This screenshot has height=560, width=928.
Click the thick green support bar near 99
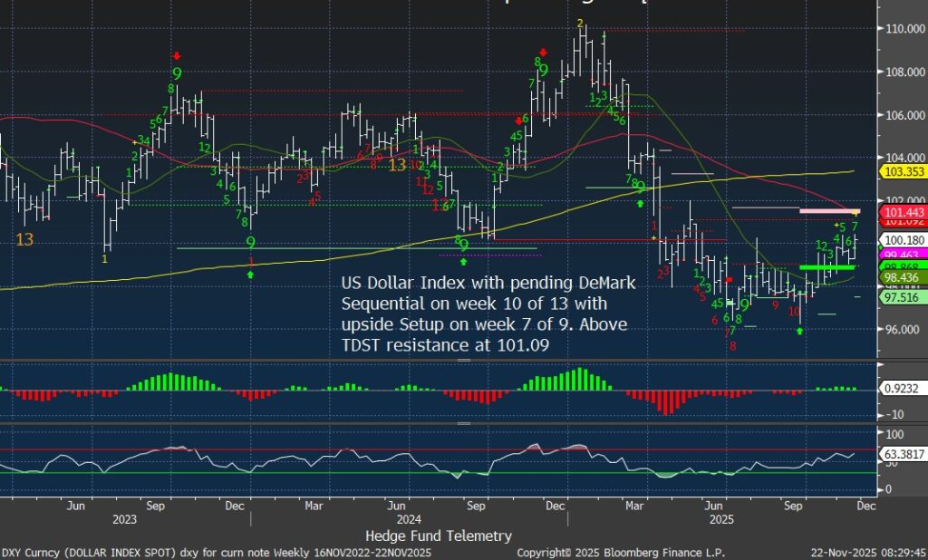(826, 267)
